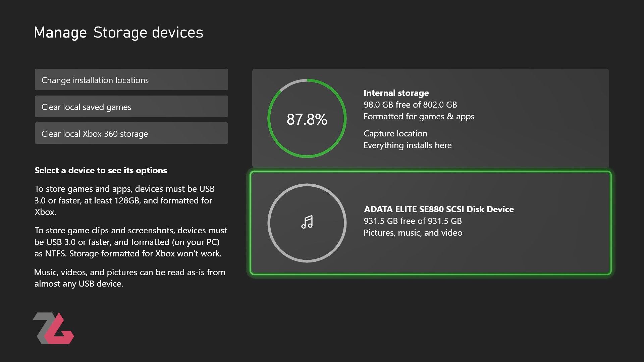Image resolution: width=644 pixels, height=362 pixels.
Task: Click the '98.0 GB free of 802.0 GB' text
Action: point(410,105)
